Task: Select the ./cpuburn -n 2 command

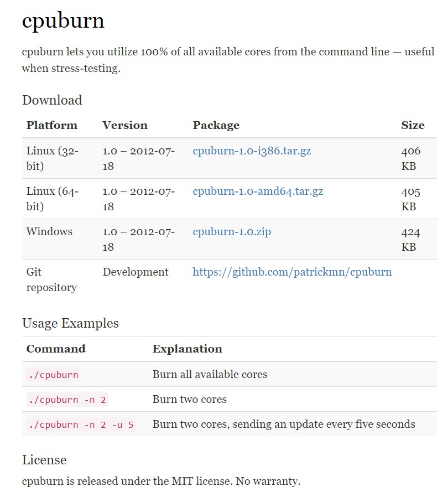Action: [67, 400]
